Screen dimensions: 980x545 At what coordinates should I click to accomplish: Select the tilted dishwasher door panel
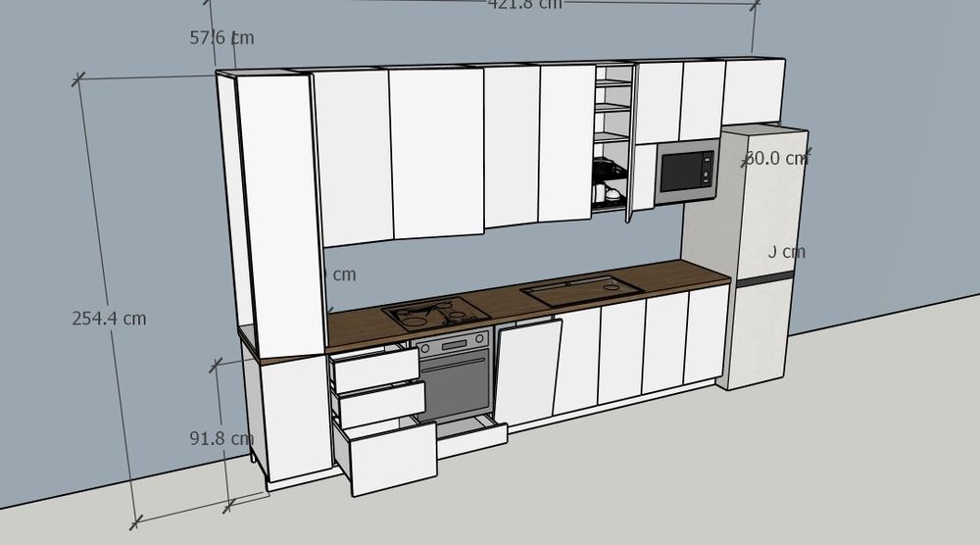527,373
